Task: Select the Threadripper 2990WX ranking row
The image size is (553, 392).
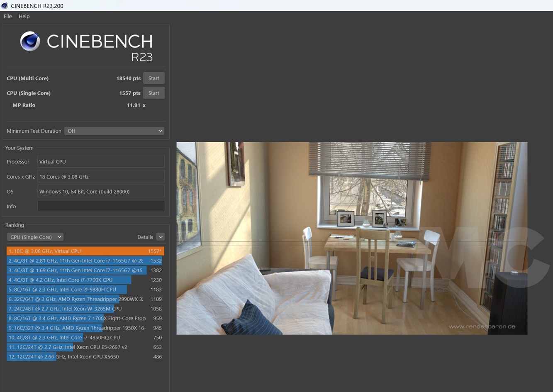Action: pos(85,299)
